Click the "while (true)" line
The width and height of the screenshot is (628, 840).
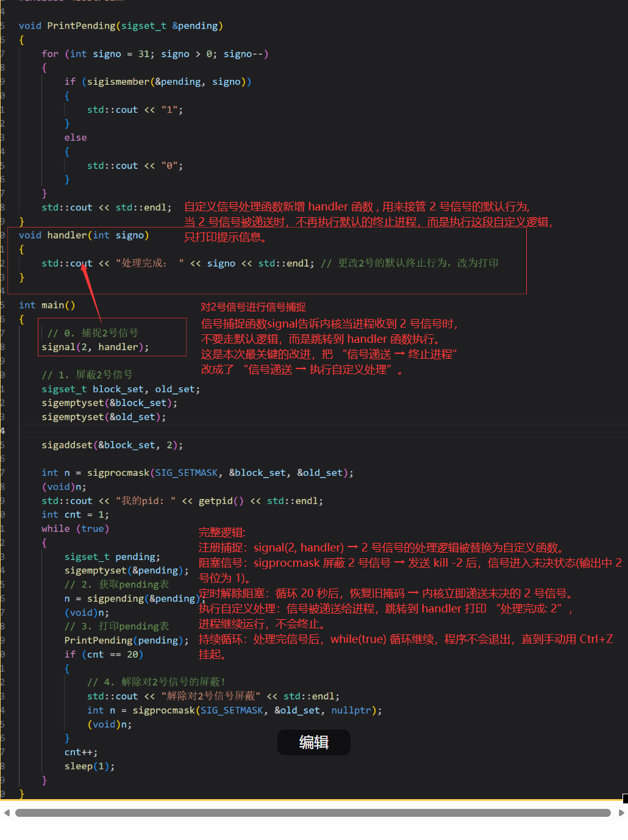coord(76,529)
